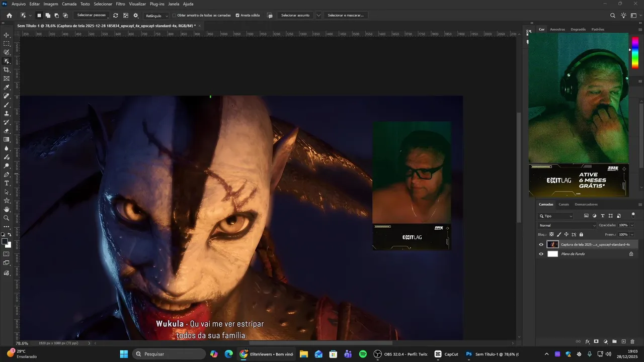644x362 pixels.
Task: Click the 'Selecionar assunto' button
Action: pyautogui.click(x=295, y=16)
